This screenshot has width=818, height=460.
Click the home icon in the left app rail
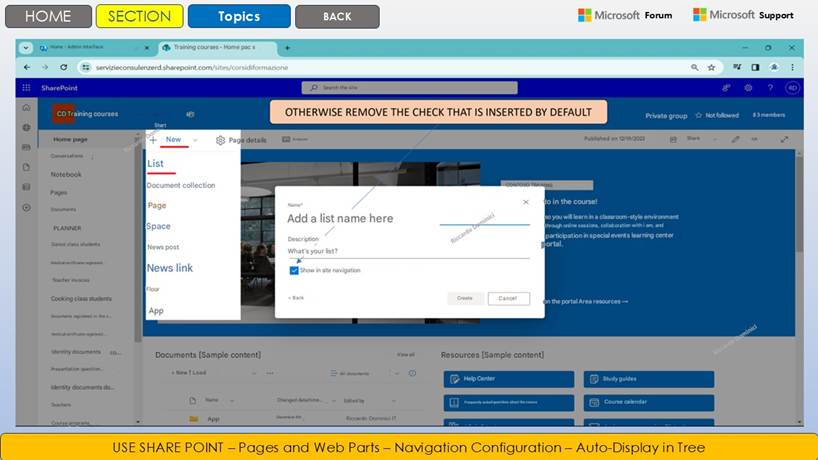click(26, 107)
